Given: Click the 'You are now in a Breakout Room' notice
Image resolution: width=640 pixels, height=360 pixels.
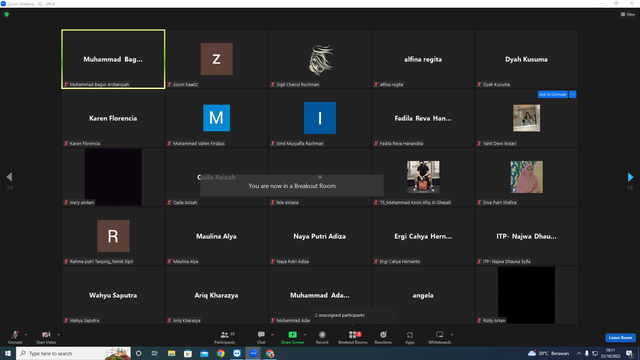Looking at the screenshot, I should (292, 186).
